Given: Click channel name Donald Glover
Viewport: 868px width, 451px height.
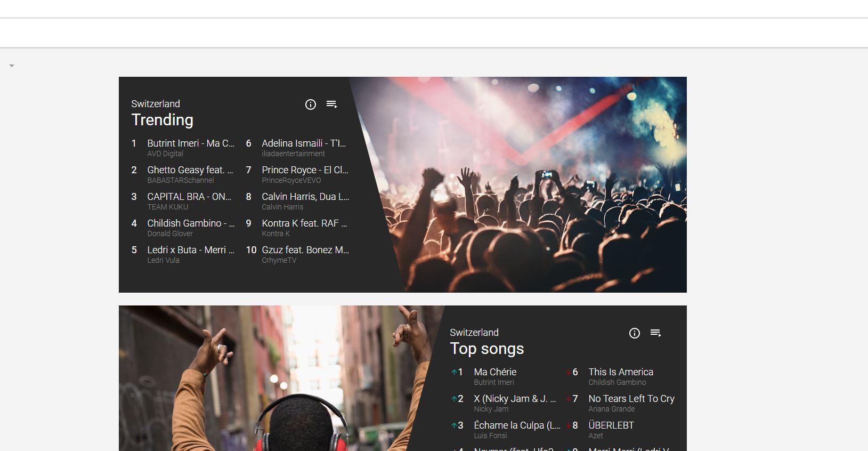Looking at the screenshot, I should tap(170, 233).
